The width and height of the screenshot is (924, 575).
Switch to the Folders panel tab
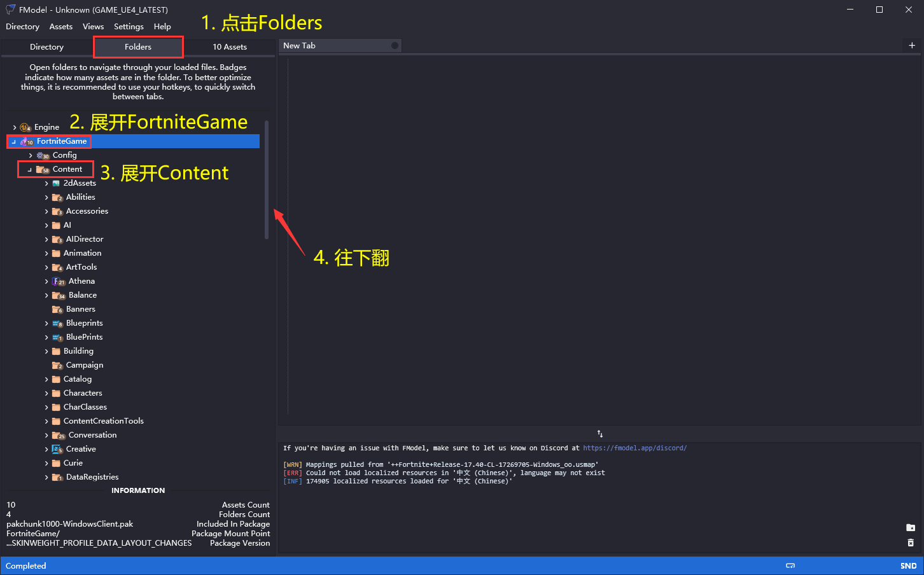tap(138, 47)
